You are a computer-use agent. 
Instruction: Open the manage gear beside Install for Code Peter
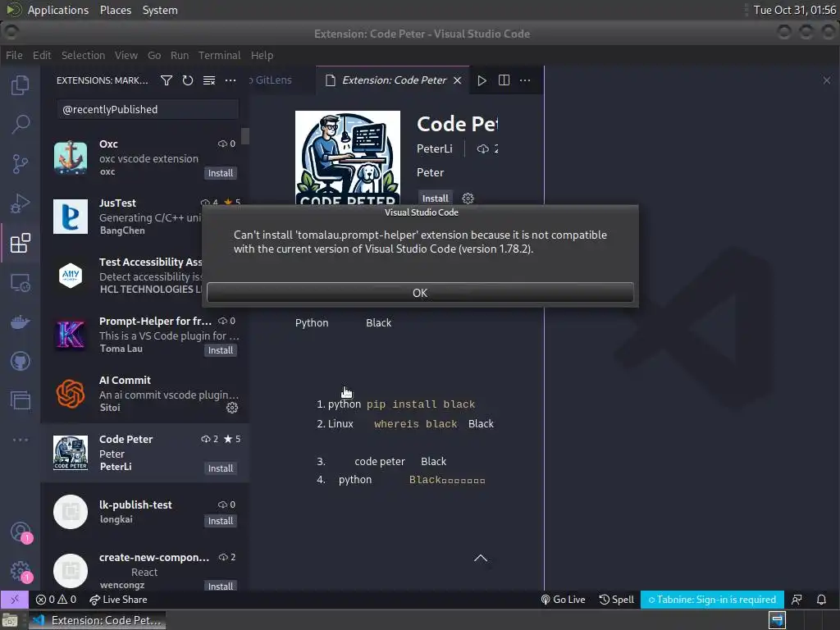tap(468, 199)
